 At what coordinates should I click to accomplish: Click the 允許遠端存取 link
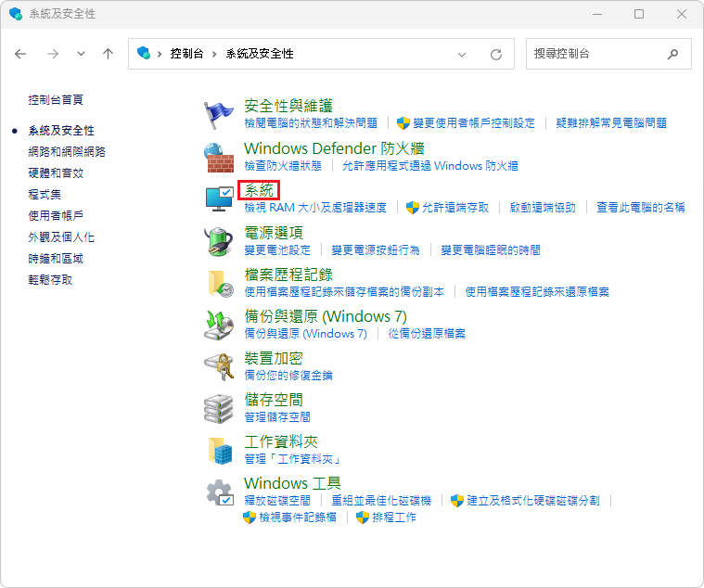tap(454, 208)
